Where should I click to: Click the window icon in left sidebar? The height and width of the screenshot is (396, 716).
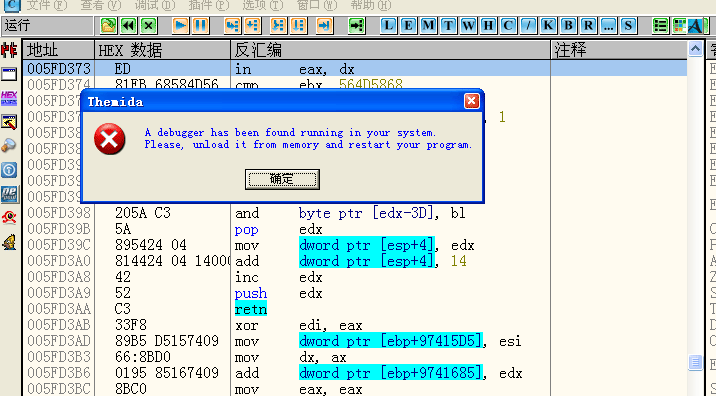(x=9, y=74)
